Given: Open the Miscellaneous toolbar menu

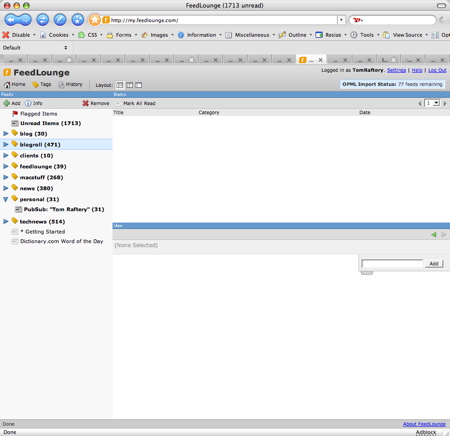Looking at the screenshot, I should [250, 35].
